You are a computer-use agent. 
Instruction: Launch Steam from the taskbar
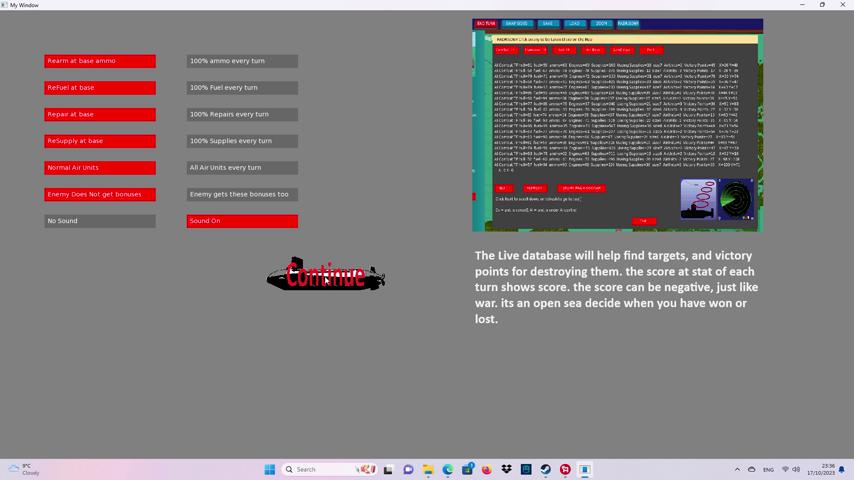[545, 469]
